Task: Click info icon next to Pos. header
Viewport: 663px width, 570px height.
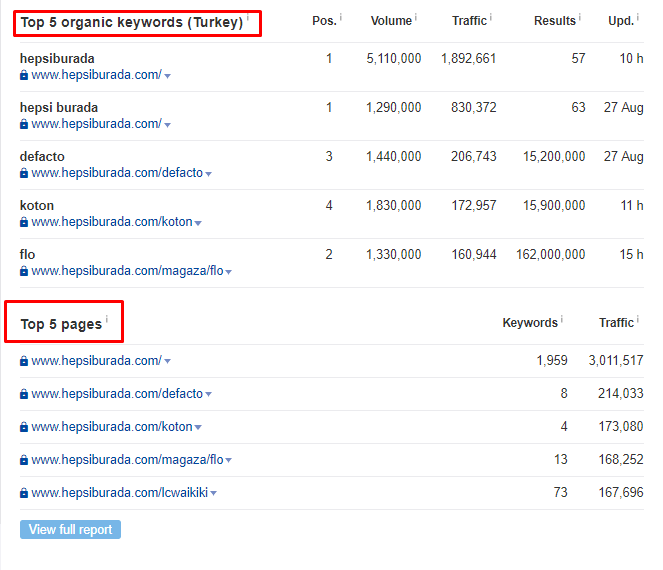Action: click(x=341, y=17)
